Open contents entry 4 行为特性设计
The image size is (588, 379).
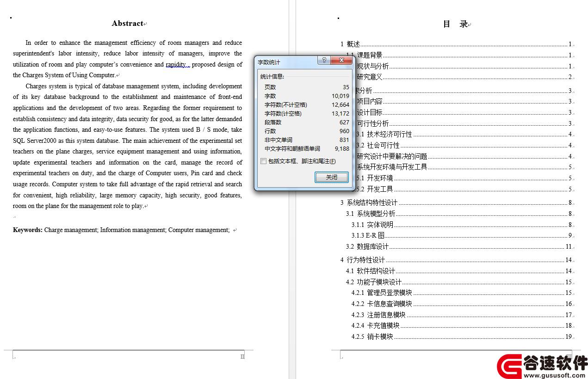tap(456, 260)
